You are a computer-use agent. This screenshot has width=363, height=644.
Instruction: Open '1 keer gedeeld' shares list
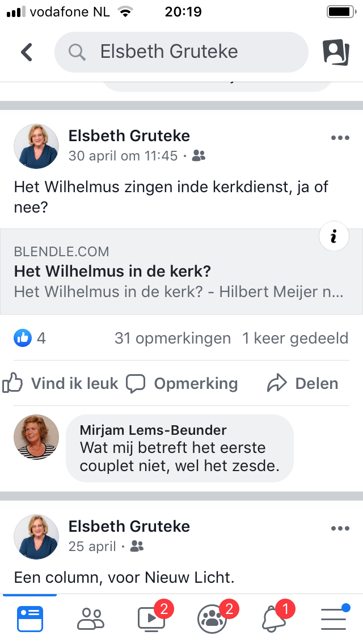[295, 338]
